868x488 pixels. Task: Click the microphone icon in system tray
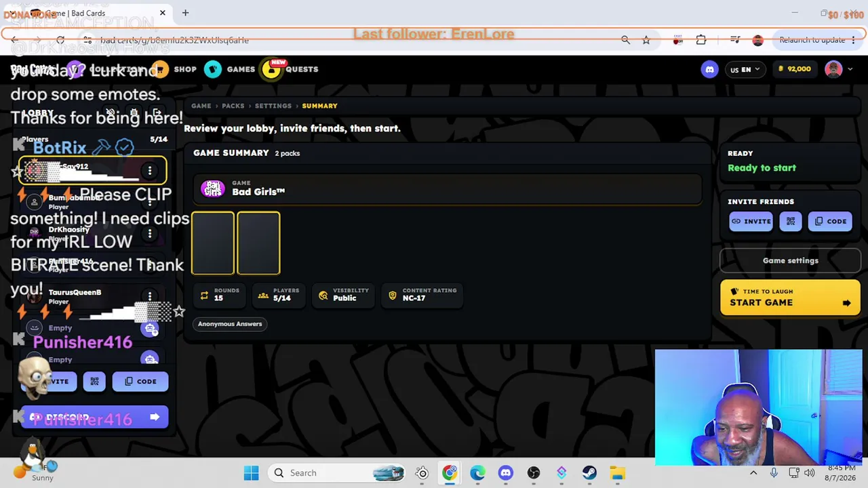pyautogui.click(x=774, y=473)
